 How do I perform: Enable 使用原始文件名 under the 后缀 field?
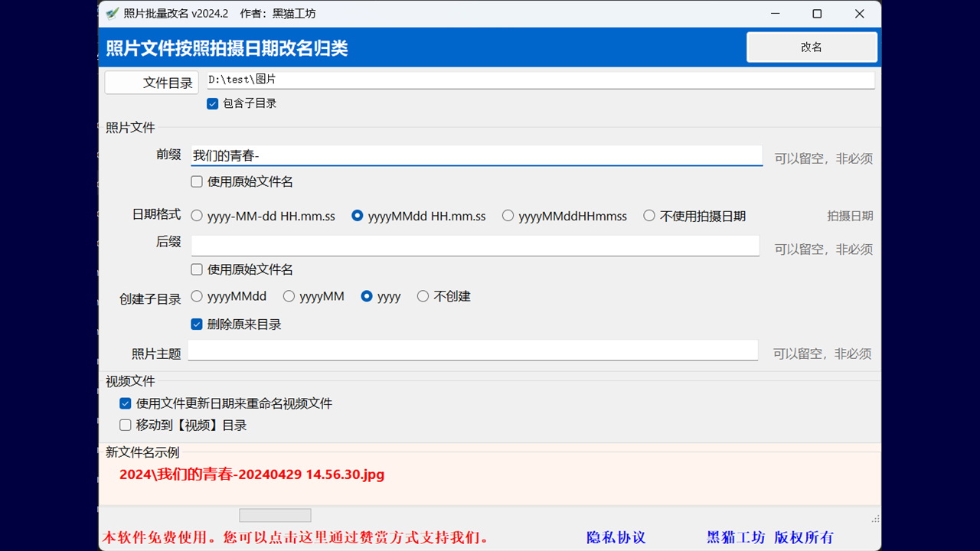point(196,269)
